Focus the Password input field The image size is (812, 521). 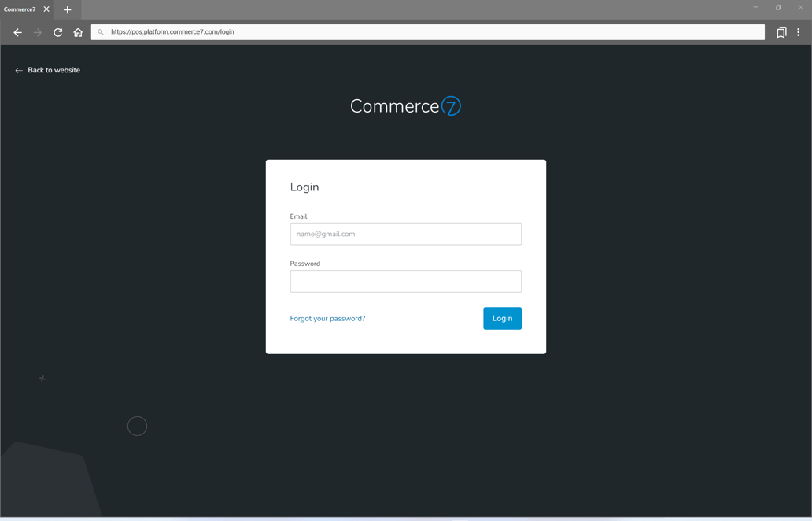pyautogui.click(x=405, y=281)
